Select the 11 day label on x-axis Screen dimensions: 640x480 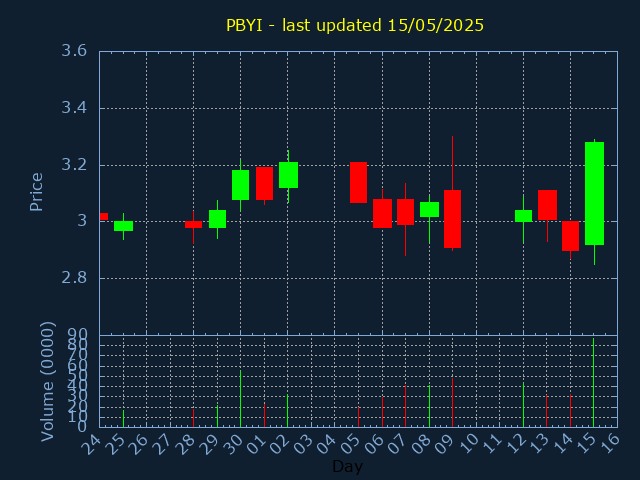(492, 444)
